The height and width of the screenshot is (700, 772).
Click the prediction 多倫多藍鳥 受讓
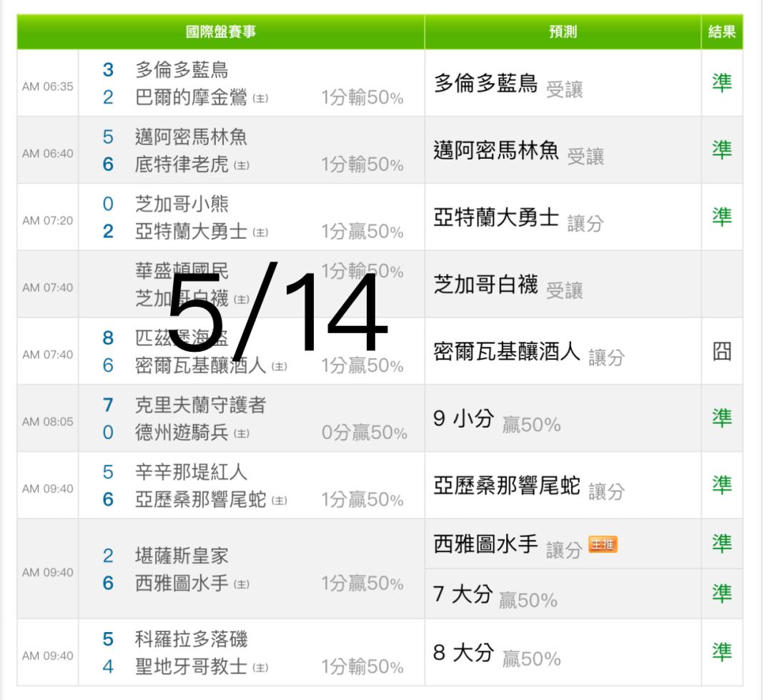(x=508, y=84)
